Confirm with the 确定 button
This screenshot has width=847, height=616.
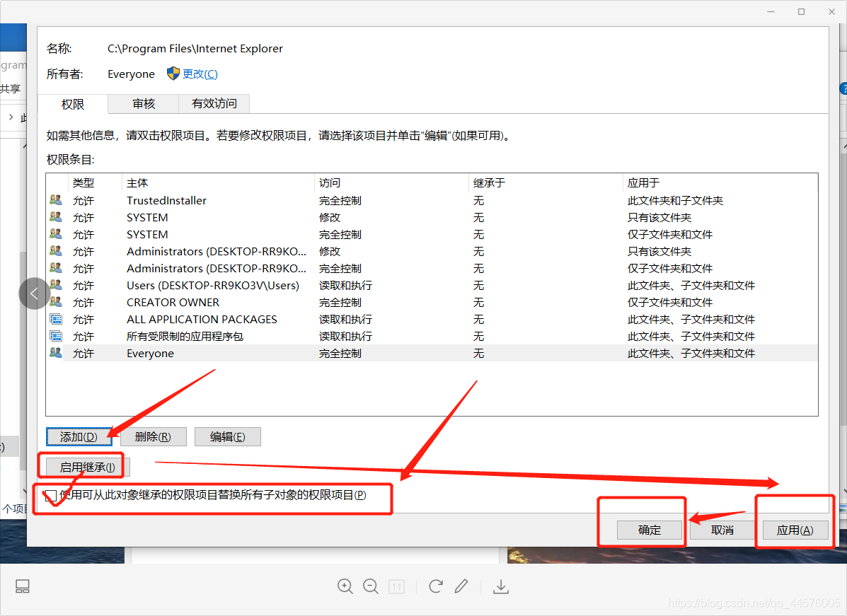tap(650, 530)
